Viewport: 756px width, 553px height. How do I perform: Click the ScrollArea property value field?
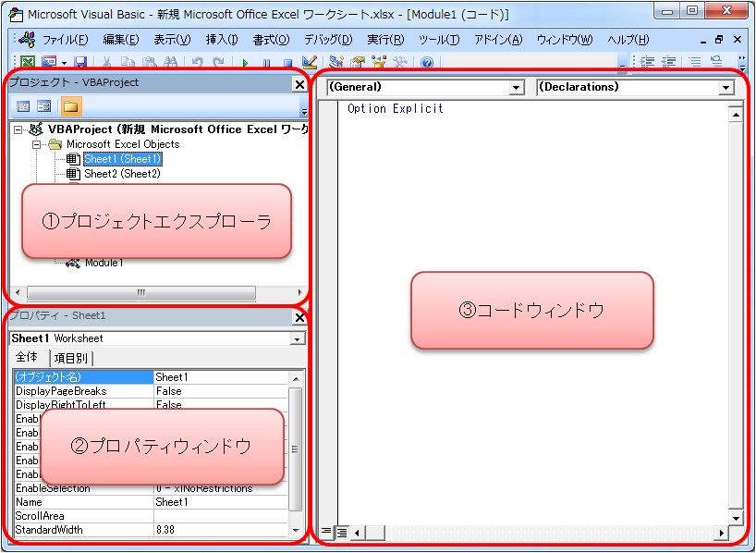[x=221, y=516]
